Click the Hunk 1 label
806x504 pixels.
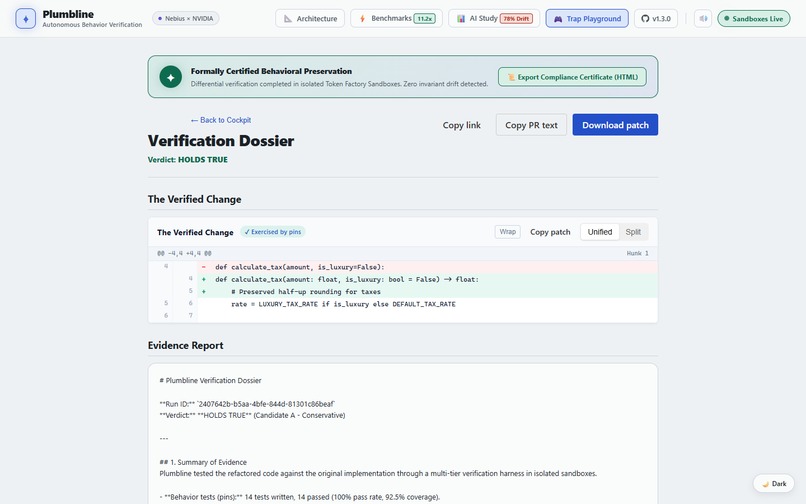(x=637, y=253)
